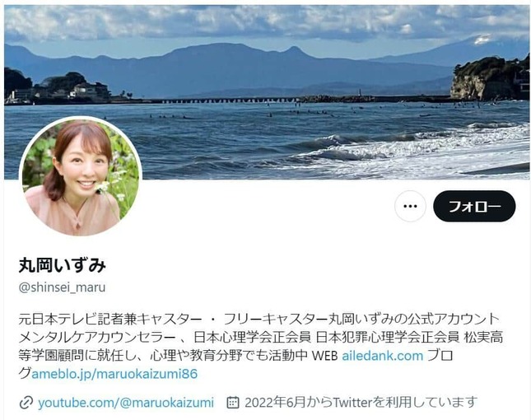Screen dimensions: 531x420
Task: Open the ameblo.jp/maruokaizumi86 blog link
Action: point(114,374)
